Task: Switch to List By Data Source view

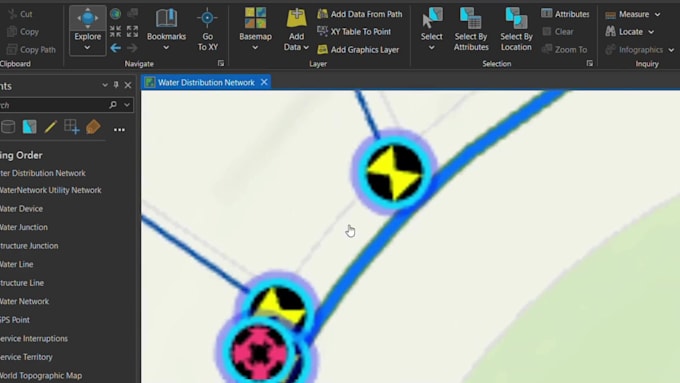Action: [8, 127]
